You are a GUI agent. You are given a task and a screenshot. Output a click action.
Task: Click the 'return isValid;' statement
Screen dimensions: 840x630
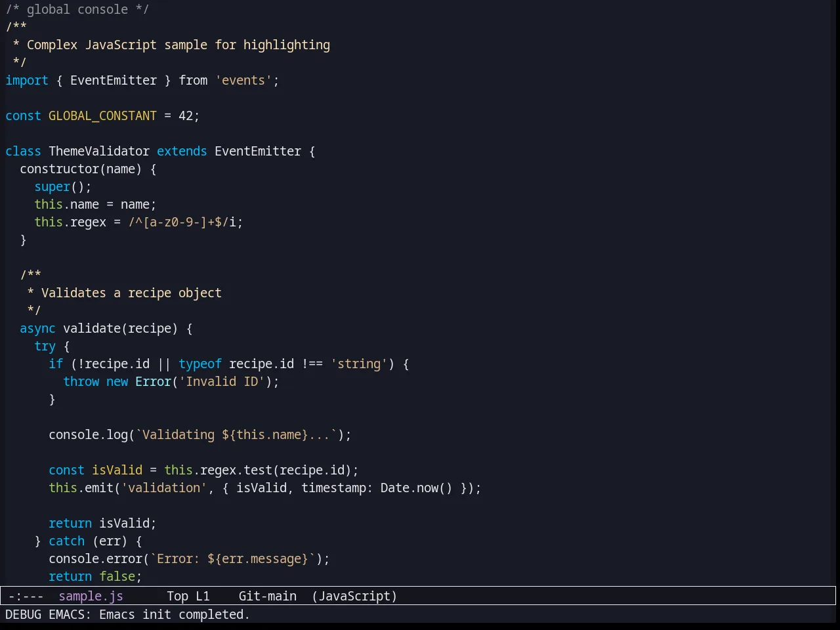pyautogui.click(x=102, y=523)
